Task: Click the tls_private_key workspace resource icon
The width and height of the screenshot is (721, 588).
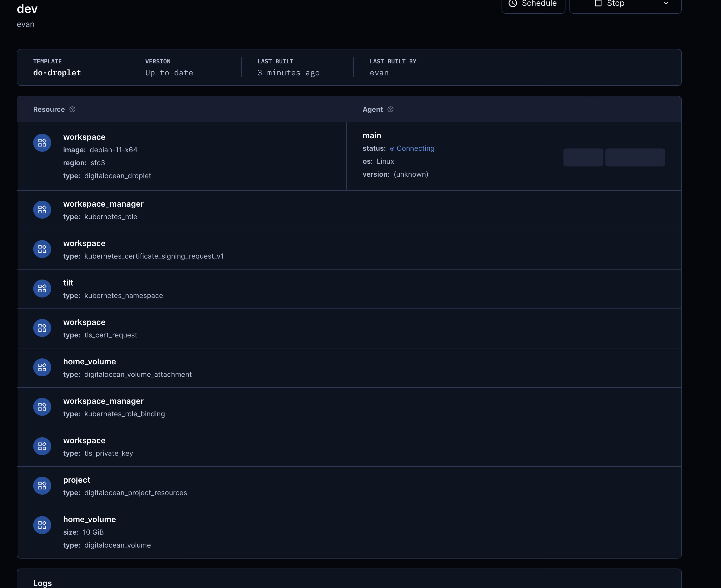Action: coord(42,446)
